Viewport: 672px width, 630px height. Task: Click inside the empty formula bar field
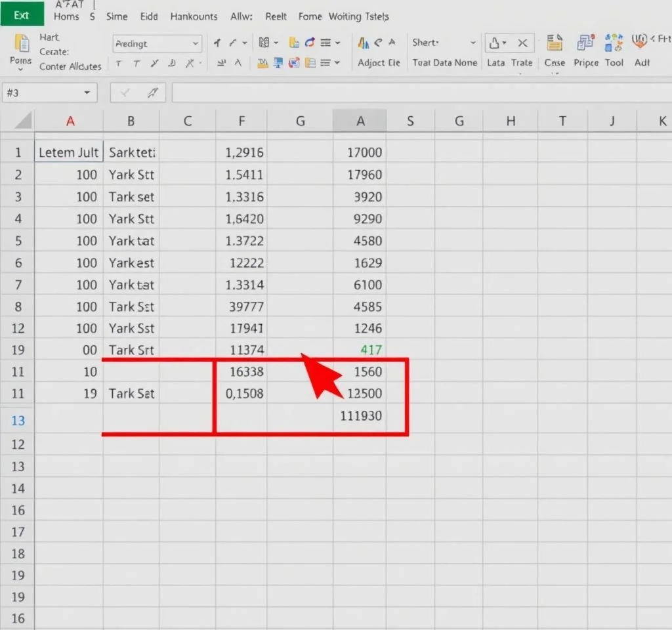pyautogui.click(x=420, y=93)
